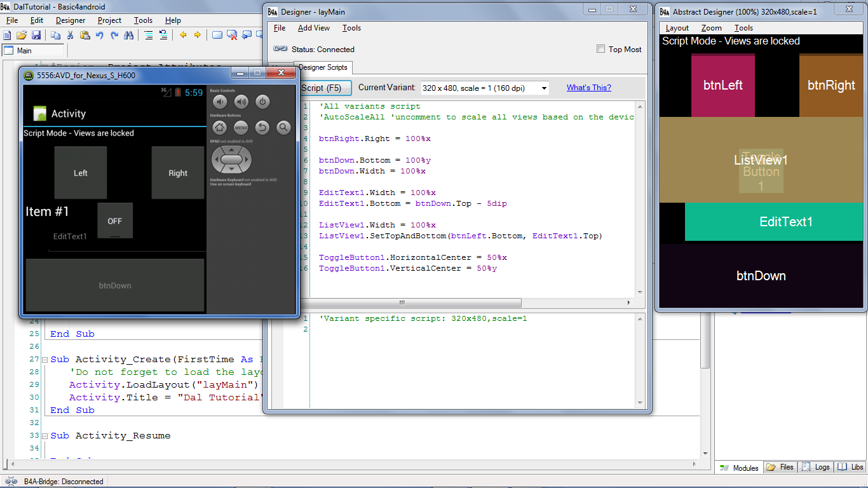Switch to the Logs tab
This screenshot has width=868, height=488.
815,468
